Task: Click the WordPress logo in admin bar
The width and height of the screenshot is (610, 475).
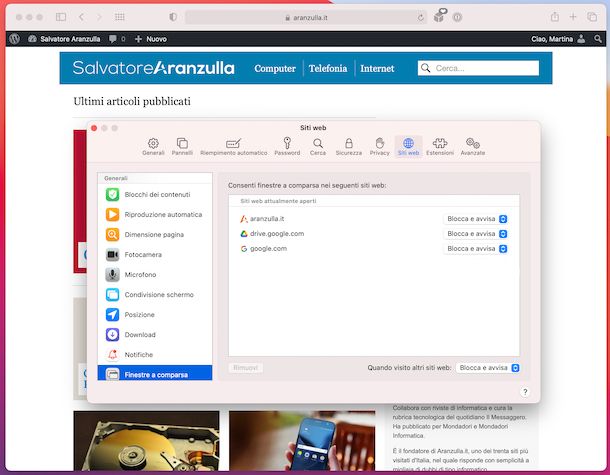Action: pyautogui.click(x=14, y=39)
